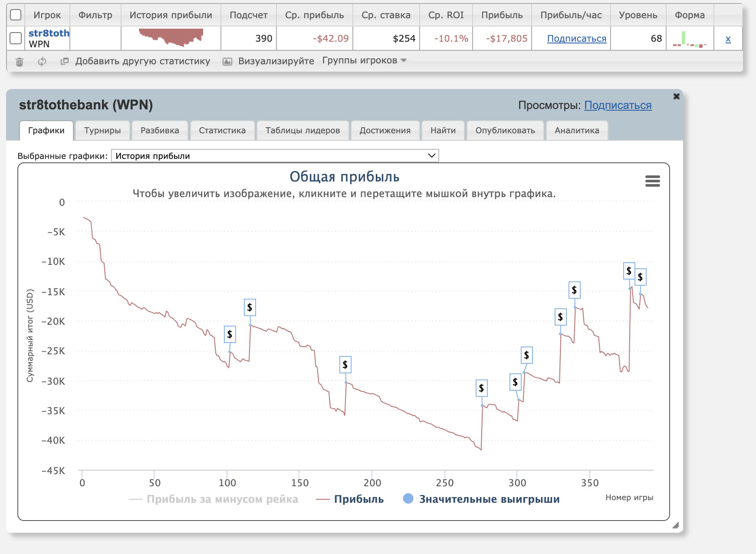Switch to the Турниры tab
756x554 pixels.
tap(102, 131)
